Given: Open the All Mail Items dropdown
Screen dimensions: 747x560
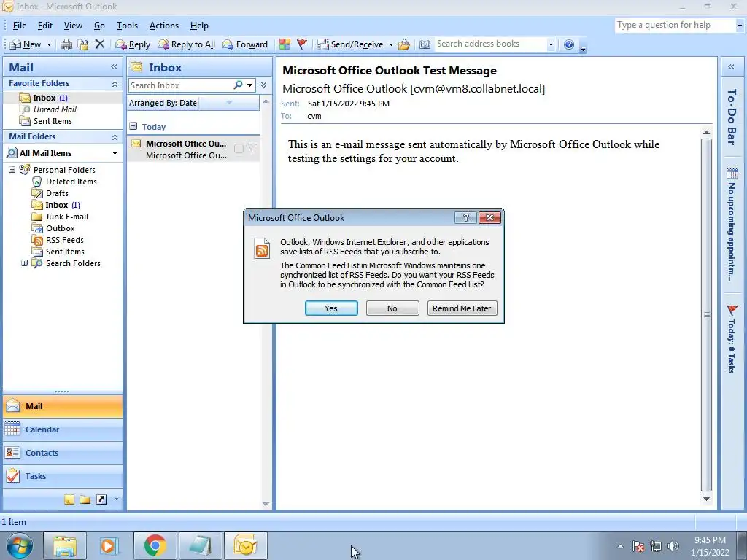Looking at the screenshot, I should (x=115, y=153).
